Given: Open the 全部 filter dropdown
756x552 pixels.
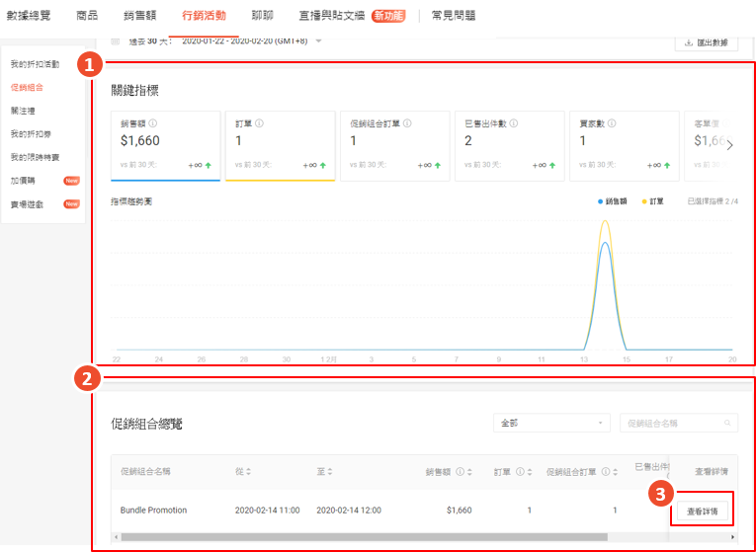Looking at the screenshot, I should (x=551, y=423).
